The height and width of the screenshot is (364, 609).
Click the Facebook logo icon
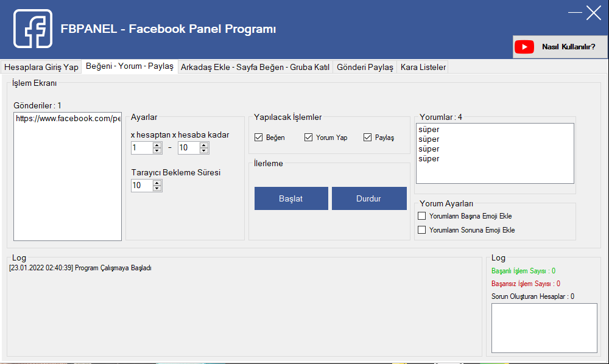pyautogui.click(x=33, y=29)
